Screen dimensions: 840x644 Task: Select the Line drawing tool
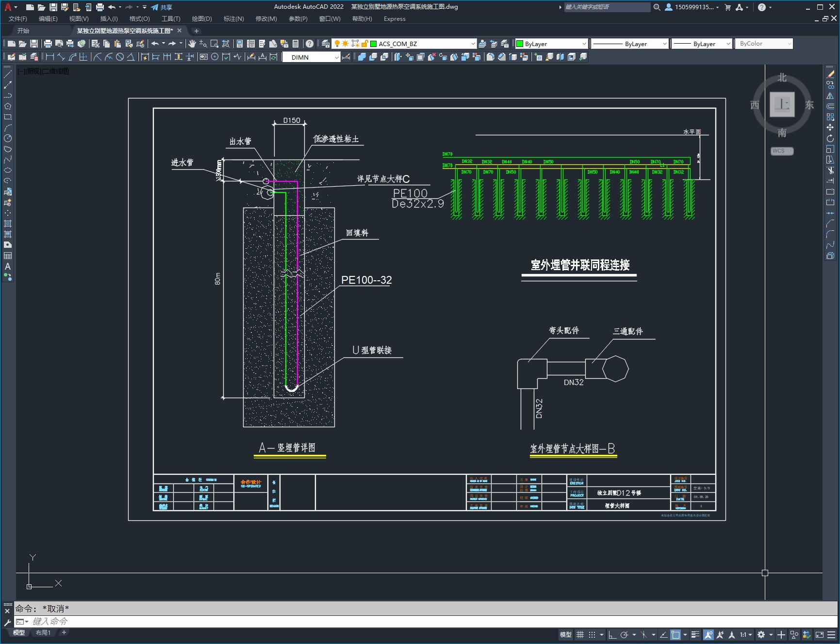(8, 75)
